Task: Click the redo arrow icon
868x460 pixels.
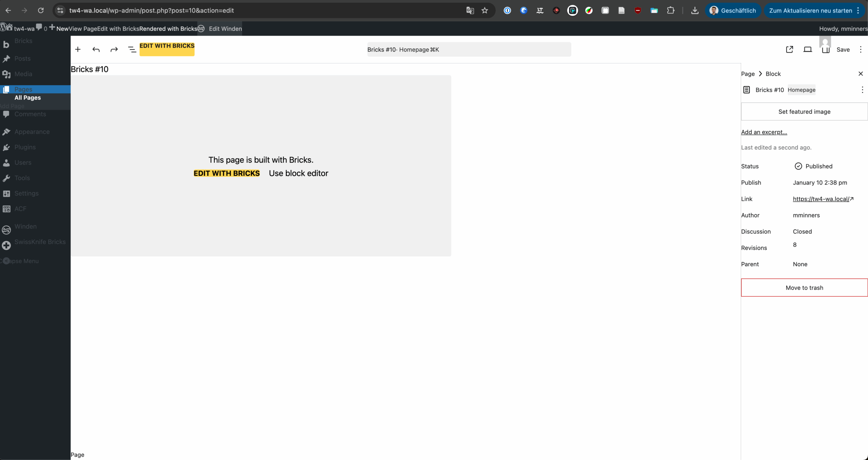Action: (114, 50)
